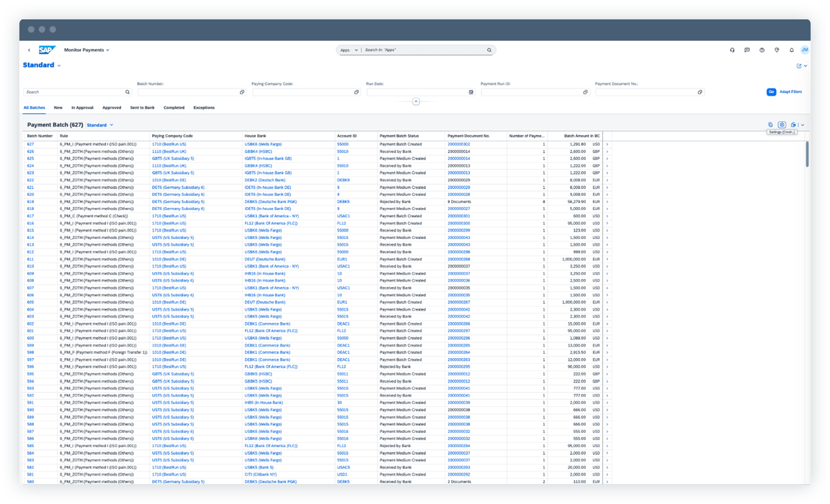Open the export options chevron
The height and width of the screenshot is (504, 830).
click(x=803, y=124)
